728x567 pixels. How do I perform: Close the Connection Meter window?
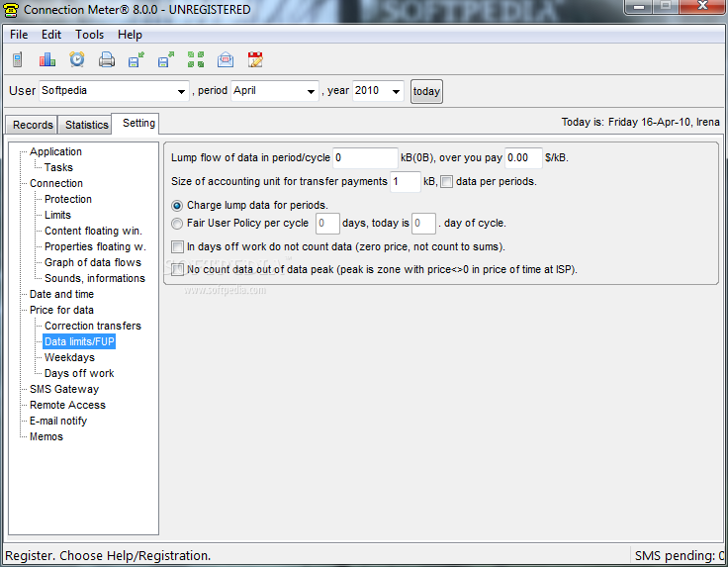[x=702, y=7]
